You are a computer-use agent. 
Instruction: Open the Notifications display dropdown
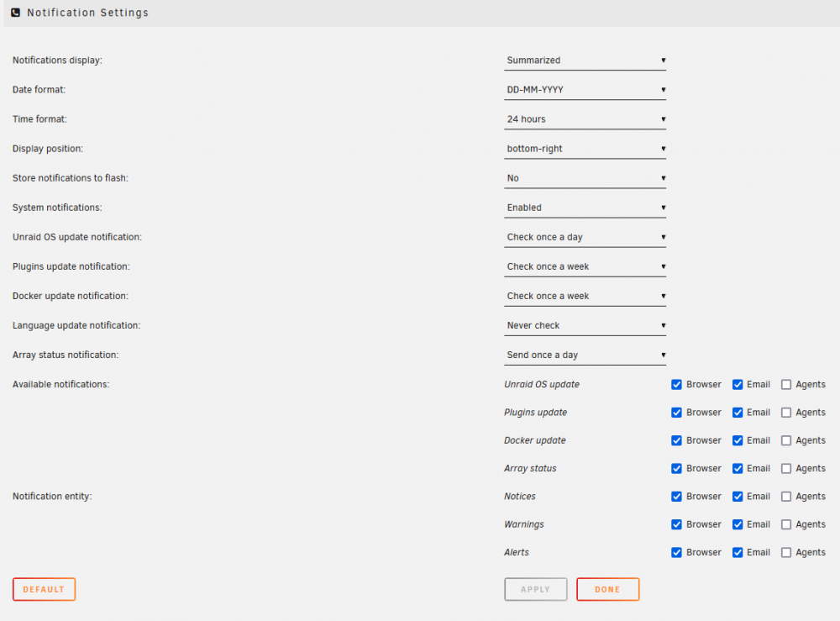pos(585,61)
